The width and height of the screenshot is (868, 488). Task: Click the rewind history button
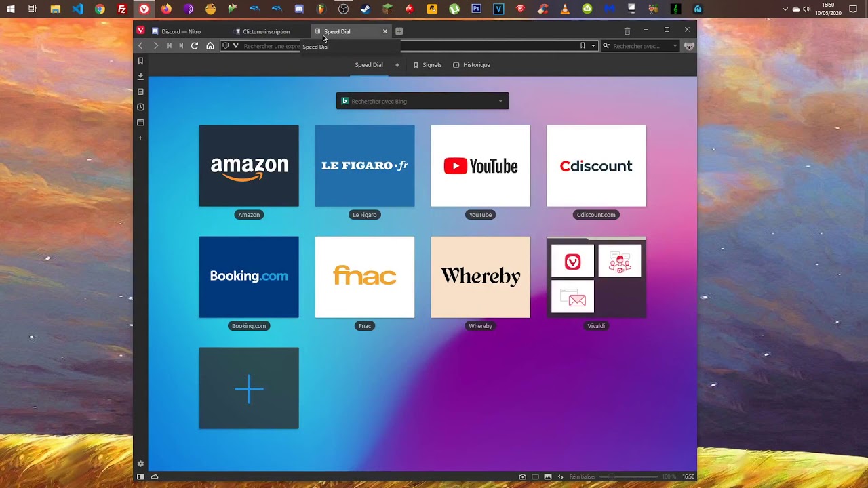pos(170,46)
